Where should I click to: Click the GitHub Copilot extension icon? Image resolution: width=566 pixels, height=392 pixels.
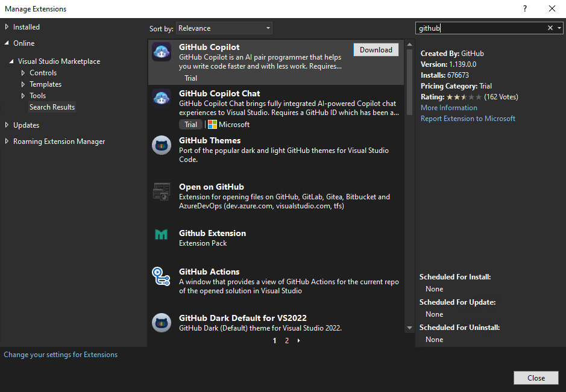pos(162,52)
